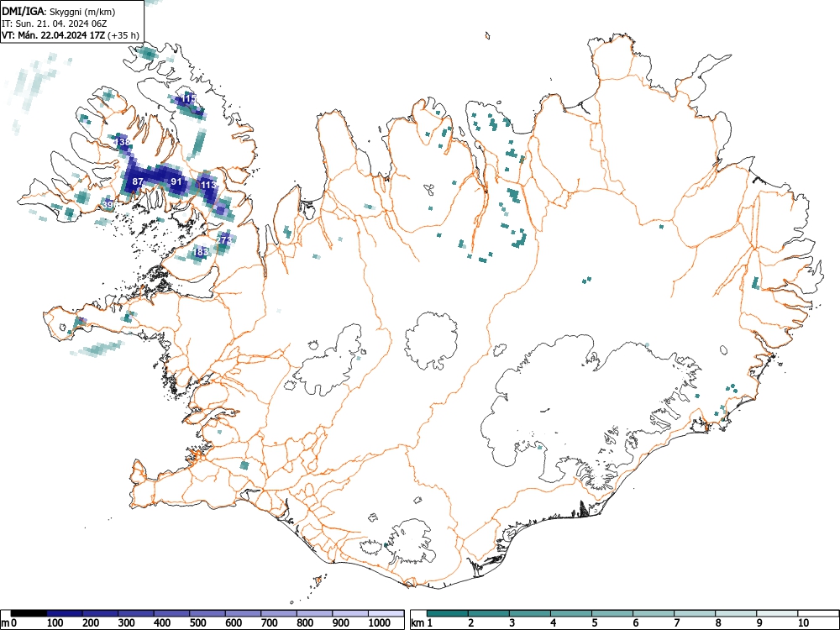Image resolution: width=840 pixels, height=630 pixels.
Task: Click the 2 label in the km legend
Action: click(471, 623)
